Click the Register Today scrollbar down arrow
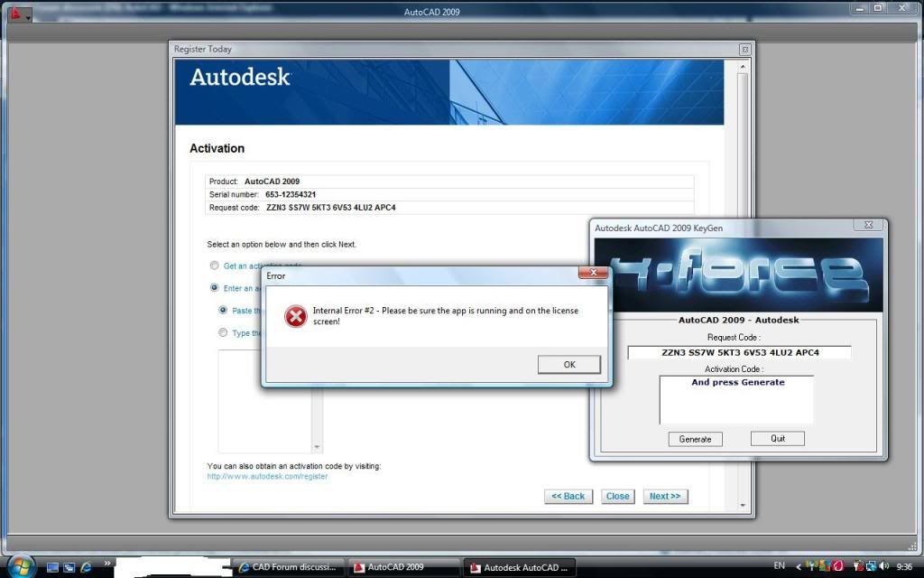 coord(743,506)
